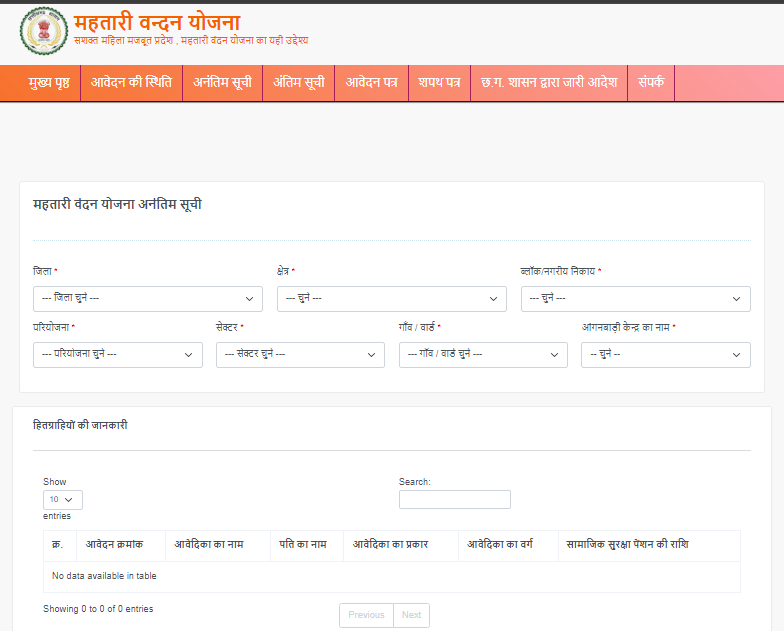This screenshot has width=784, height=631.
Task: Click the Search input field
Action: pos(454,500)
